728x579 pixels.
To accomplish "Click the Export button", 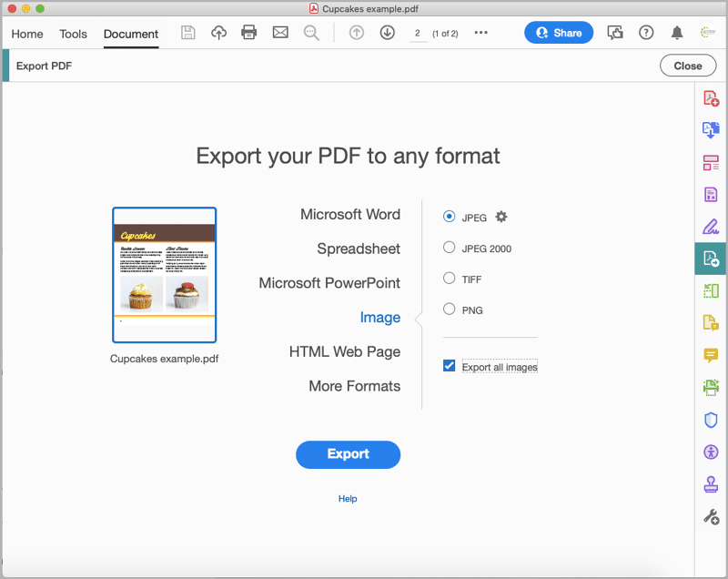I will 348,454.
